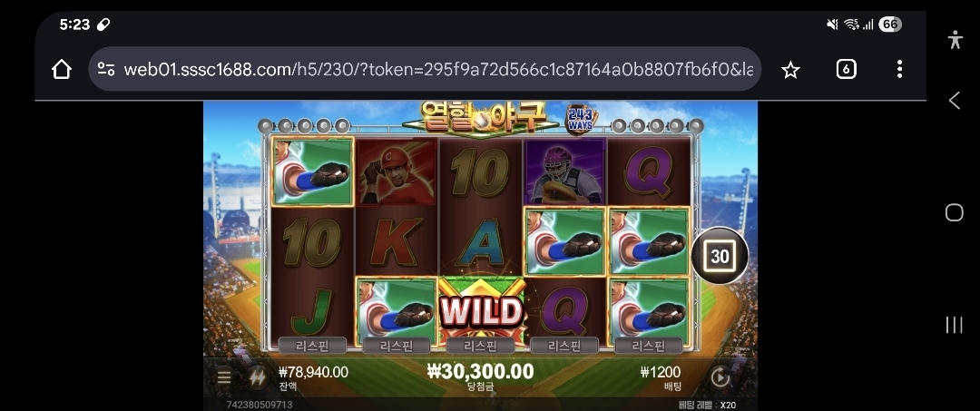
Task: Open the accessibility shortcut figure icon
Action: [x=955, y=40]
